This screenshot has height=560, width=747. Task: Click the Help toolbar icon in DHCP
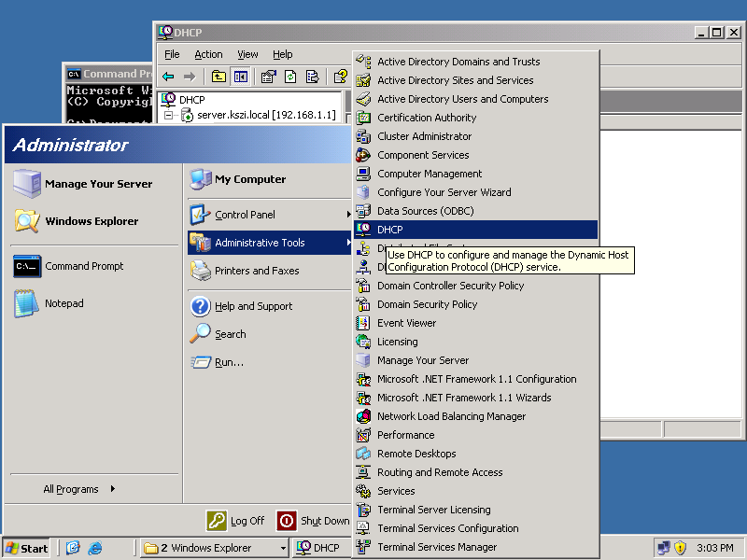[341, 77]
